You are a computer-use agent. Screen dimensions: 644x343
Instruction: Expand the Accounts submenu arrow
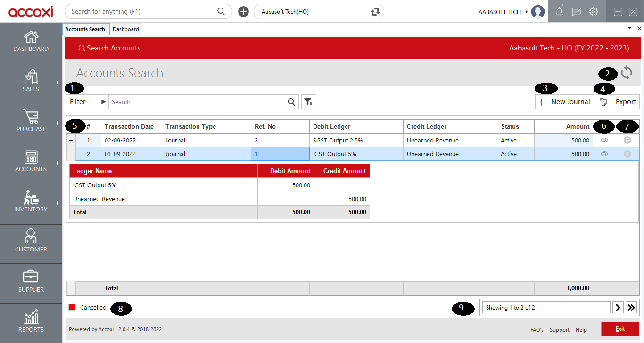click(58, 163)
